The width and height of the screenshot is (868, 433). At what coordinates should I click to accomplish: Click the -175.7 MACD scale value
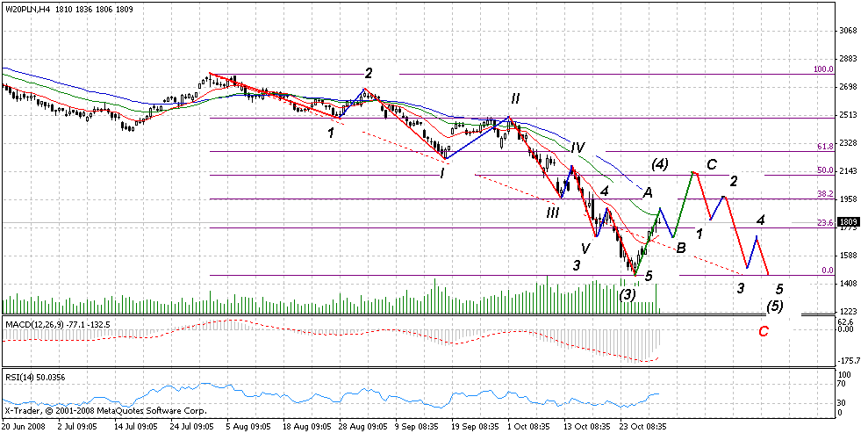(850, 360)
